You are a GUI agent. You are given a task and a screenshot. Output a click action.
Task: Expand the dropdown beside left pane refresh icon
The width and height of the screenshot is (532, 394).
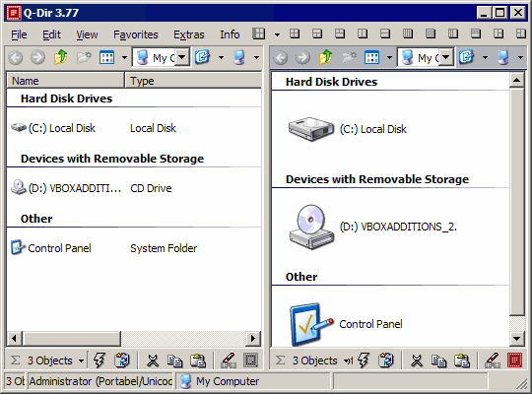pos(222,58)
